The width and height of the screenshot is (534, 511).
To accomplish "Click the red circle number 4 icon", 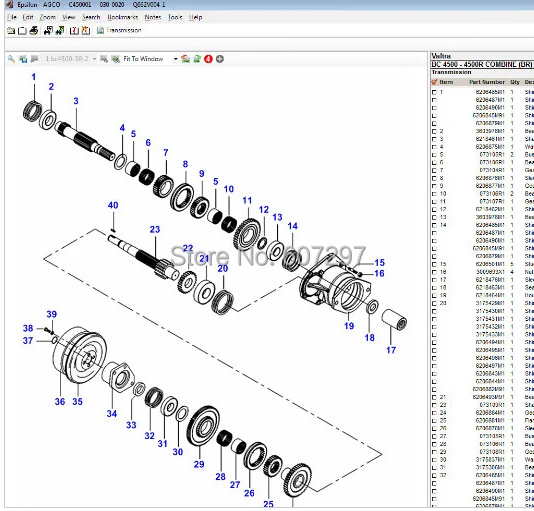I will (208, 59).
